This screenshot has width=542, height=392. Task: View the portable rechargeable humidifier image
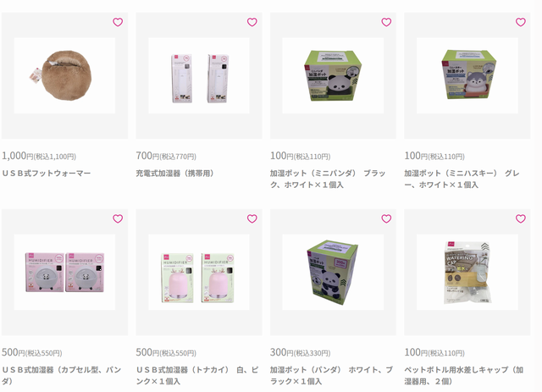click(199, 75)
